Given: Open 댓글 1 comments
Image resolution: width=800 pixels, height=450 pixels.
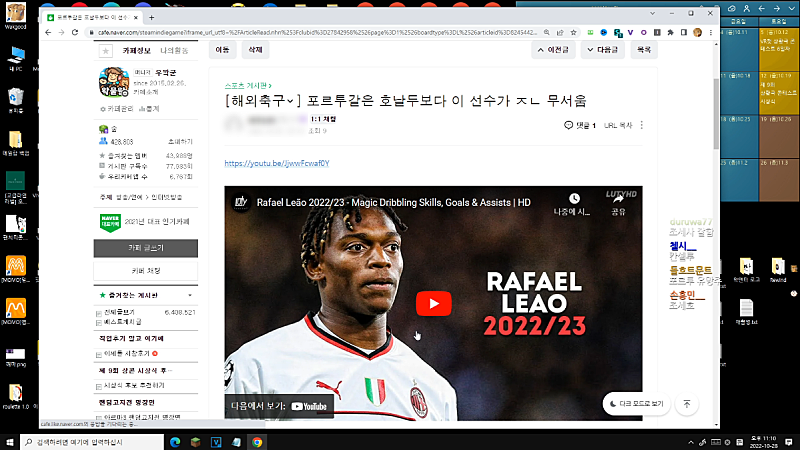Looking at the screenshot, I should coord(580,126).
